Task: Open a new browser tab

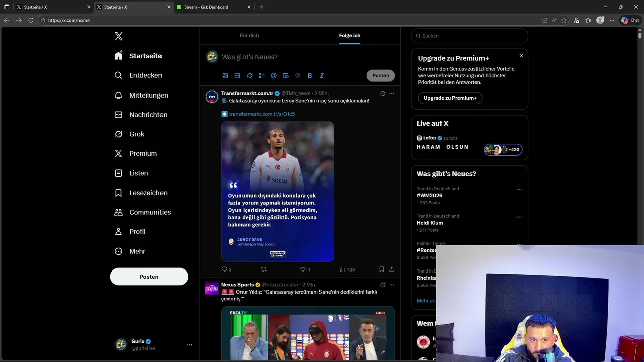Action: click(261, 7)
